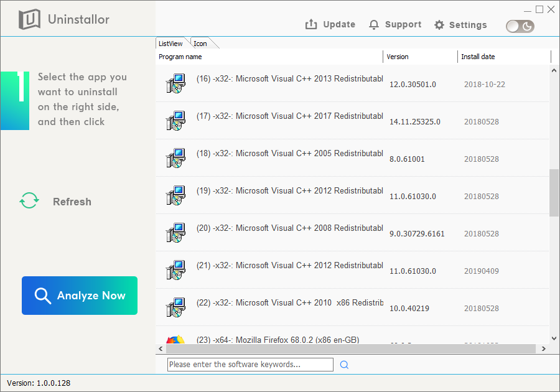Image resolution: width=560 pixels, height=392 pixels.
Task: Click version 9.0.30729.6161 cell
Action: (x=417, y=234)
